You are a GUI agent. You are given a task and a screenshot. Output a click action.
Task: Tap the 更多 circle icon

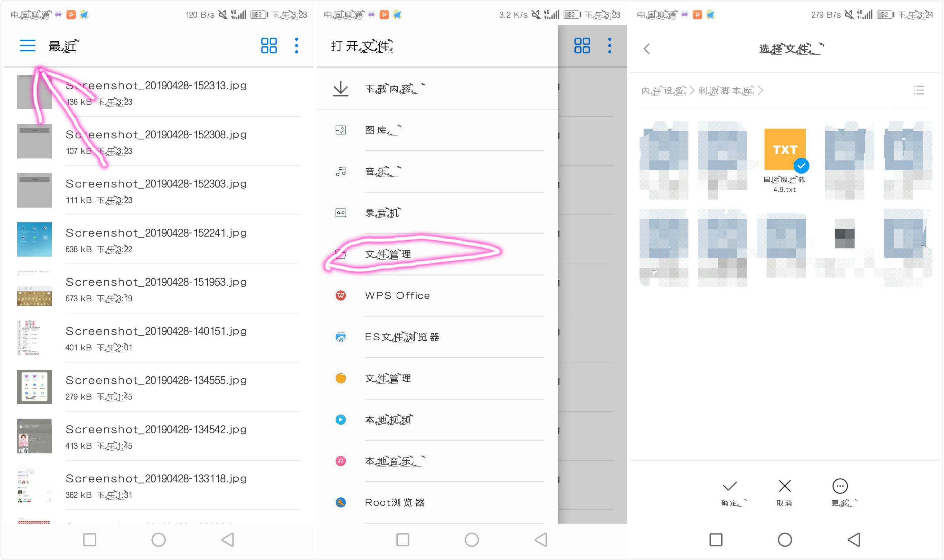point(840,487)
